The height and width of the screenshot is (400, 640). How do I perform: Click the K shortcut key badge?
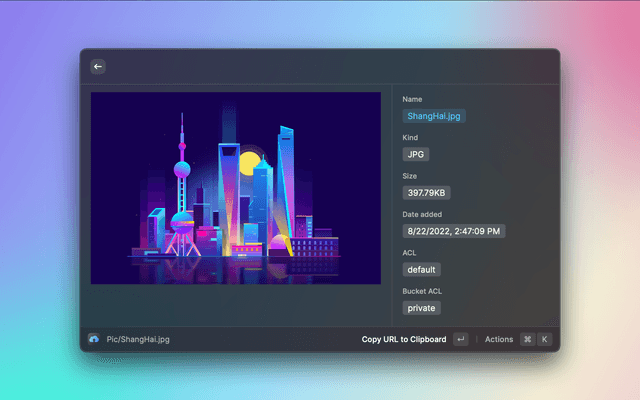coord(545,339)
